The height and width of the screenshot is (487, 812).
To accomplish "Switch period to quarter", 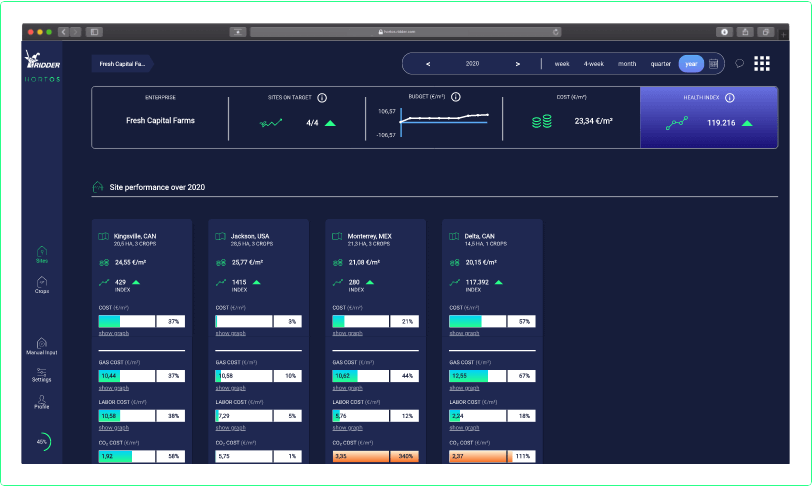I will pos(661,64).
